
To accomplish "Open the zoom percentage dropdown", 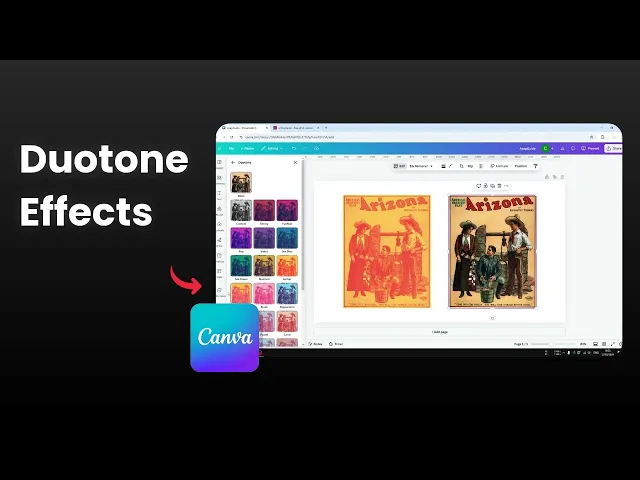I will pos(583,344).
